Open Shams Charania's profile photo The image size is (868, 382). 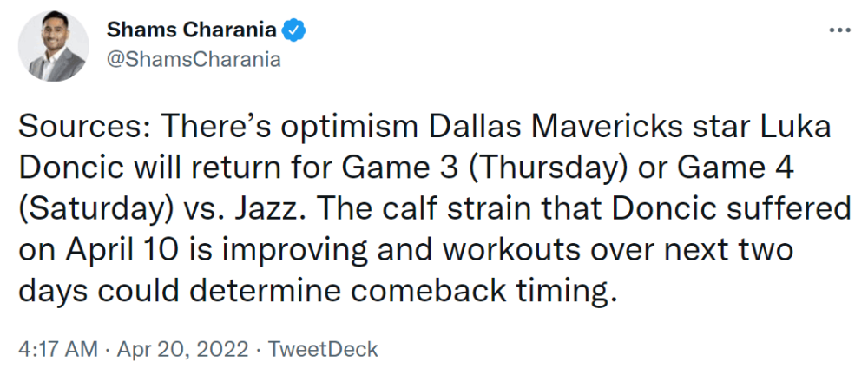pos(53,46)
